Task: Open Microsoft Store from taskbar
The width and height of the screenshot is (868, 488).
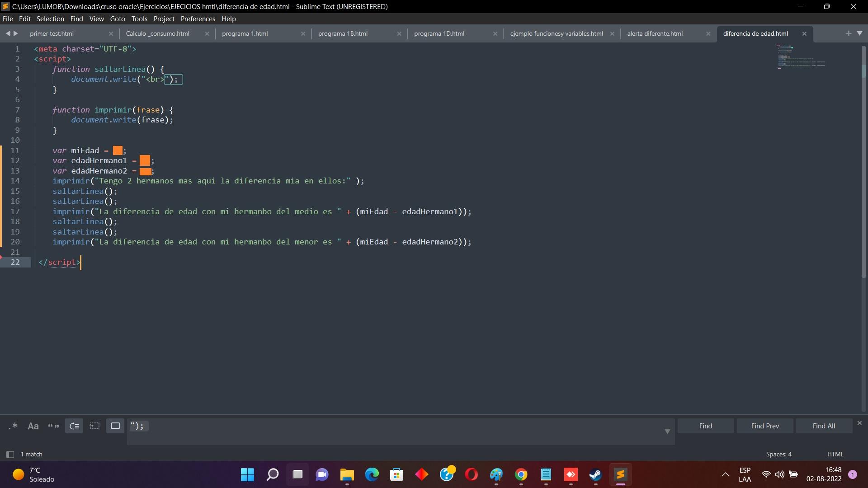Action: tap(397, 474)
